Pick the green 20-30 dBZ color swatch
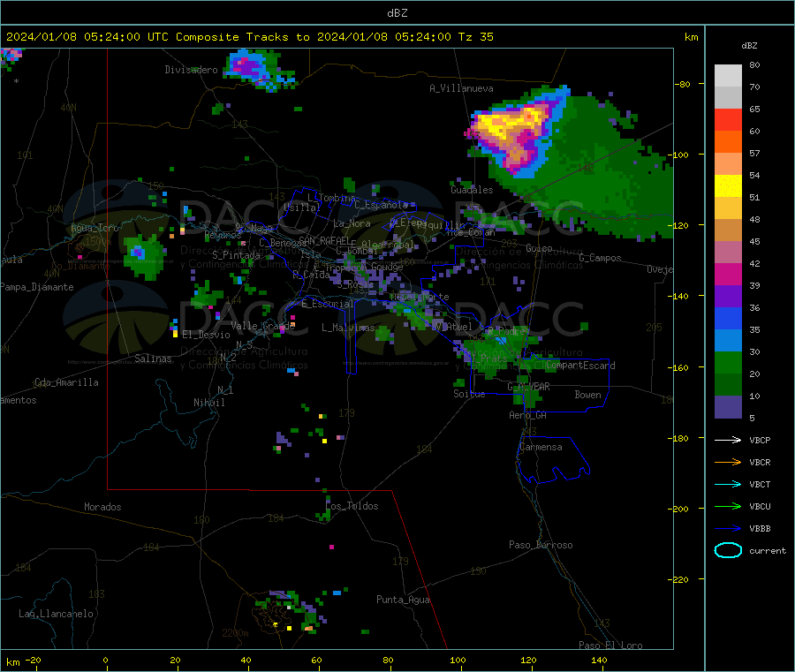Image resolution: width=795 pixels, height=672 pixels. [x=728, y=363]
